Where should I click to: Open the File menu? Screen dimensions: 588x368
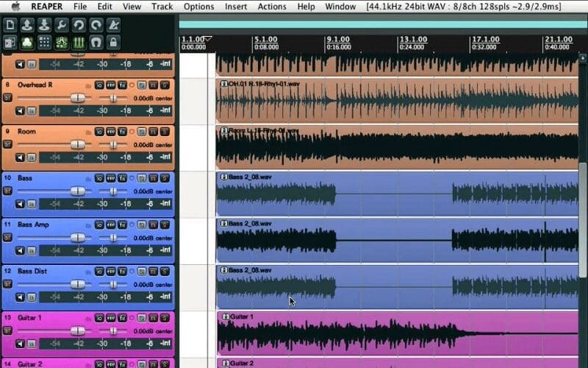(x=80, y=7)
